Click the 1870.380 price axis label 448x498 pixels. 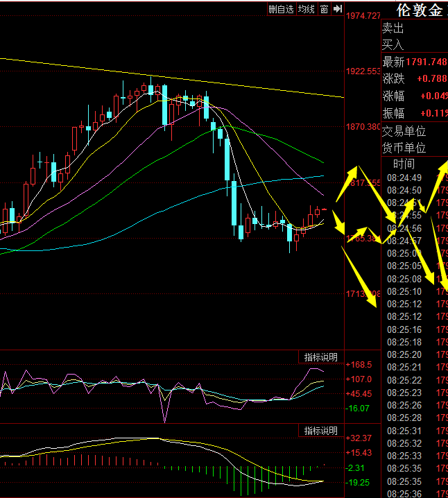click(x=363, y=127)
